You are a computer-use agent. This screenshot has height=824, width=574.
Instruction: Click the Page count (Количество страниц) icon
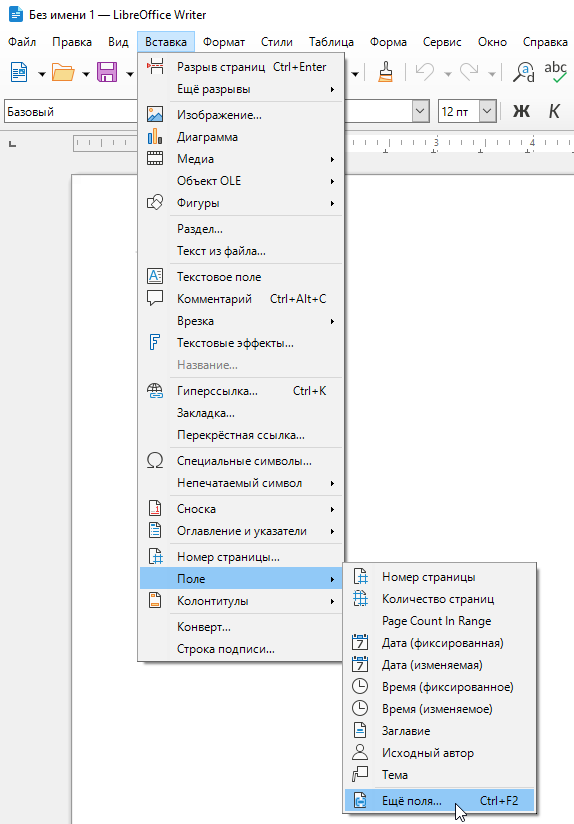[360, 599]
